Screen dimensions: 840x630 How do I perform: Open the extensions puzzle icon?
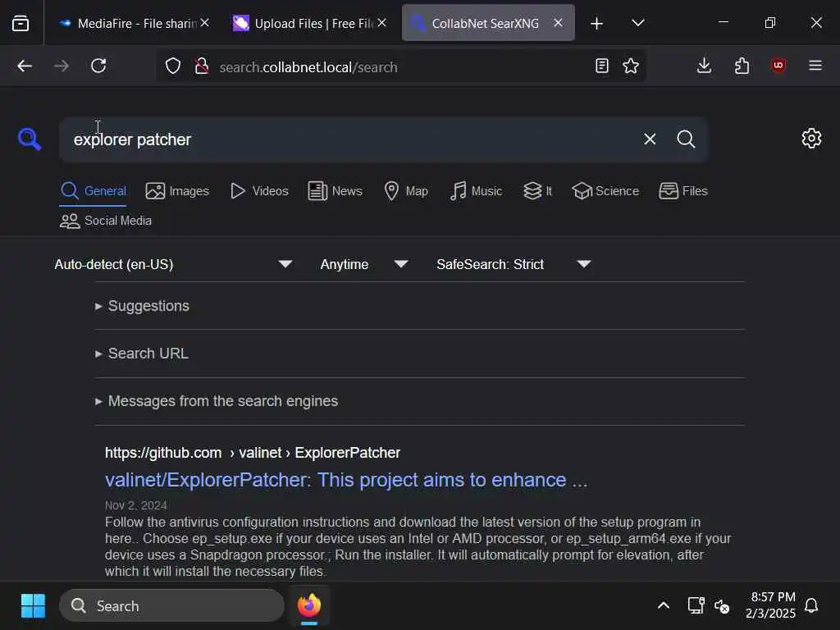[742, 66]
